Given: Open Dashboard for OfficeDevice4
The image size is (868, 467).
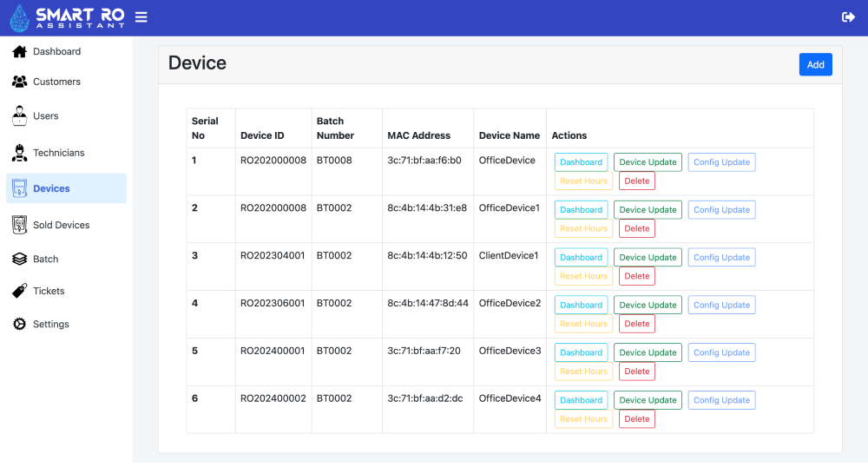Looking at the screenshot, I should pyautogui.click(x=581, y=400).
